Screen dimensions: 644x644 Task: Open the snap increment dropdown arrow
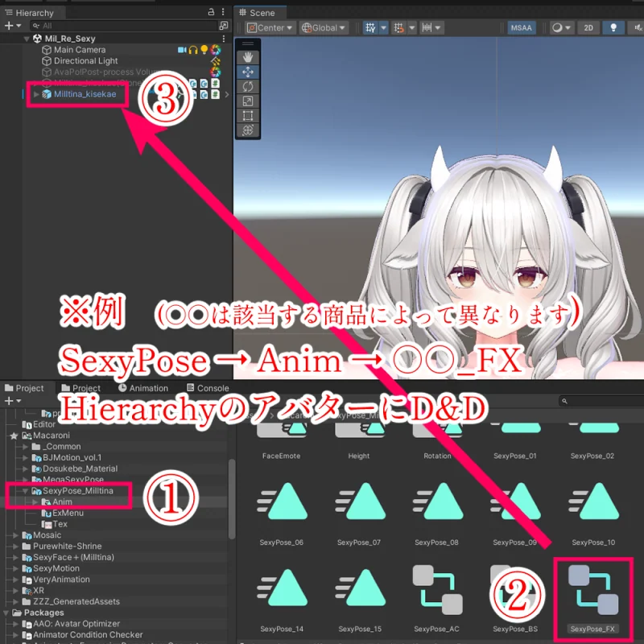pyautogui.click(x=438, y=28)
